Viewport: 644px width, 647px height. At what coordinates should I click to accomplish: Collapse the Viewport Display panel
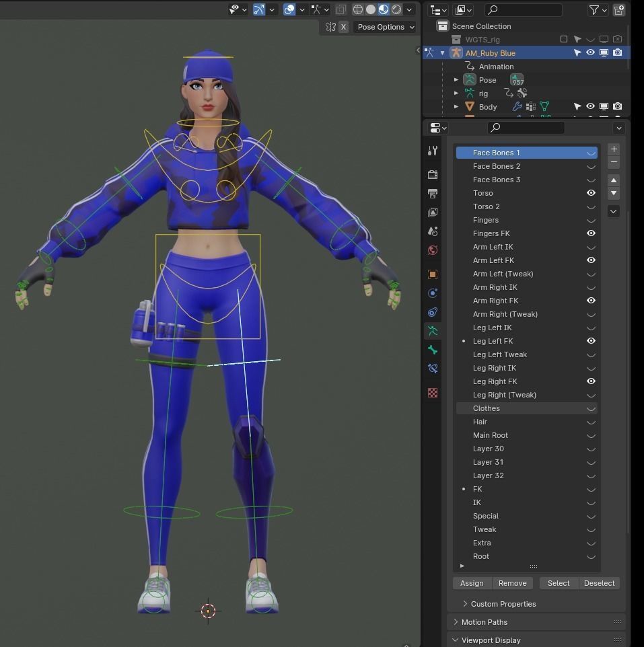487,640
